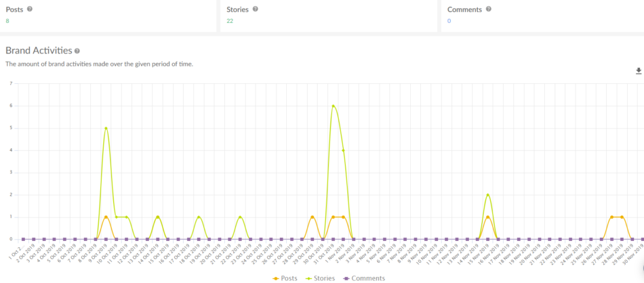The image size is (644, 283).
Task: Click the Comments marker on 1 Oct 2019
Action: click(x=23, y=239)
